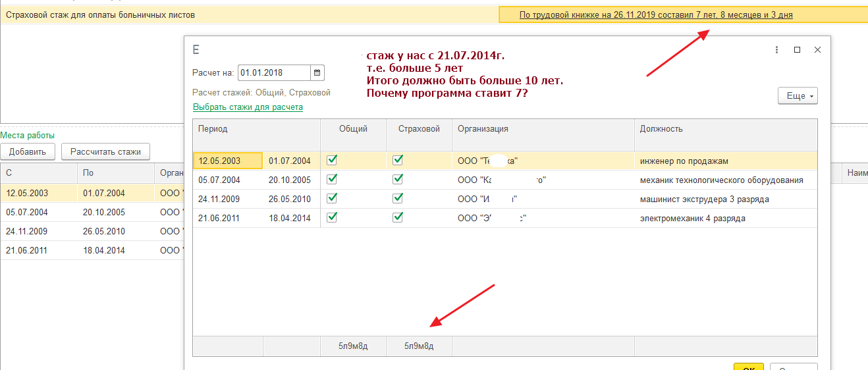The height and width of the screenshot is (370, 868).
Task: Click the По column header in background list
Action: 115,173
